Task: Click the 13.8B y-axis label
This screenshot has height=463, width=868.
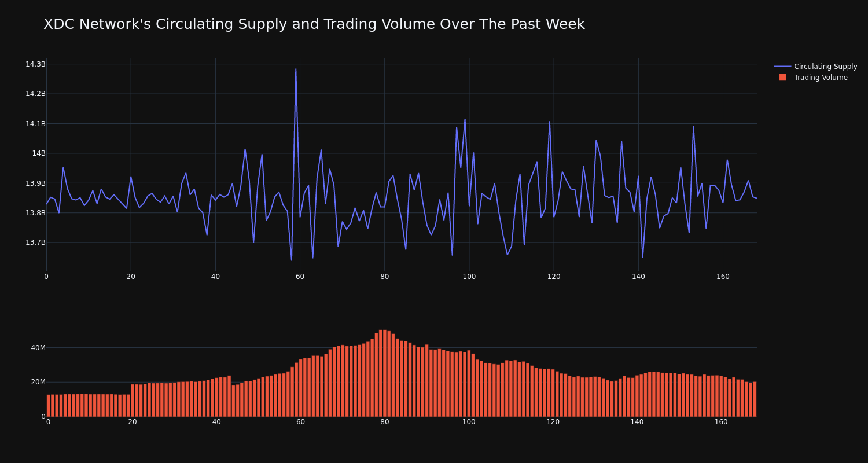Action: coord(35,213)
